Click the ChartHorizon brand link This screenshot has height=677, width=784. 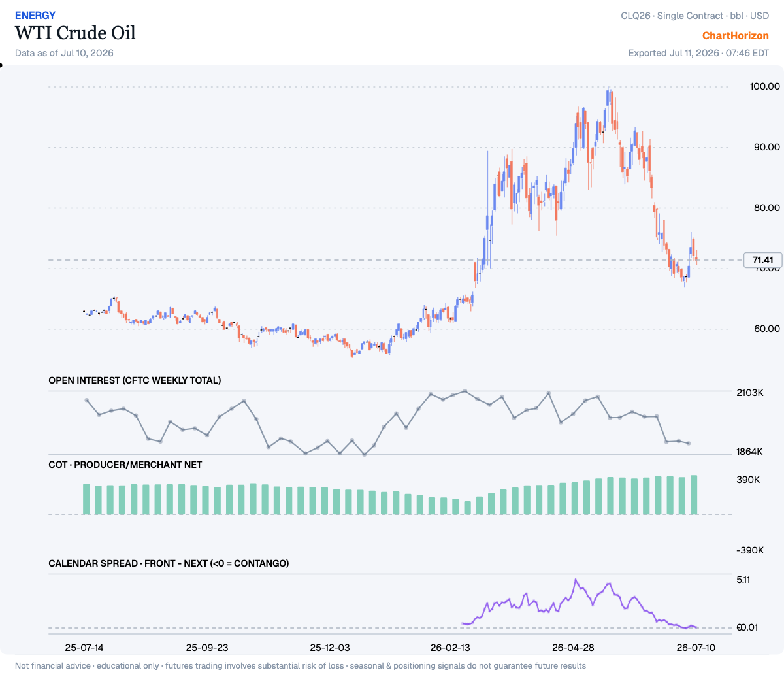736,36
